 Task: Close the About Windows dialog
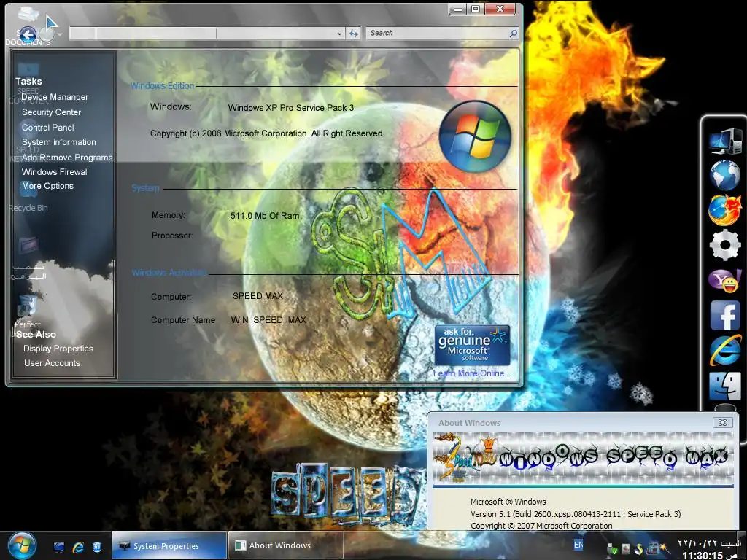tap(722, 422)
